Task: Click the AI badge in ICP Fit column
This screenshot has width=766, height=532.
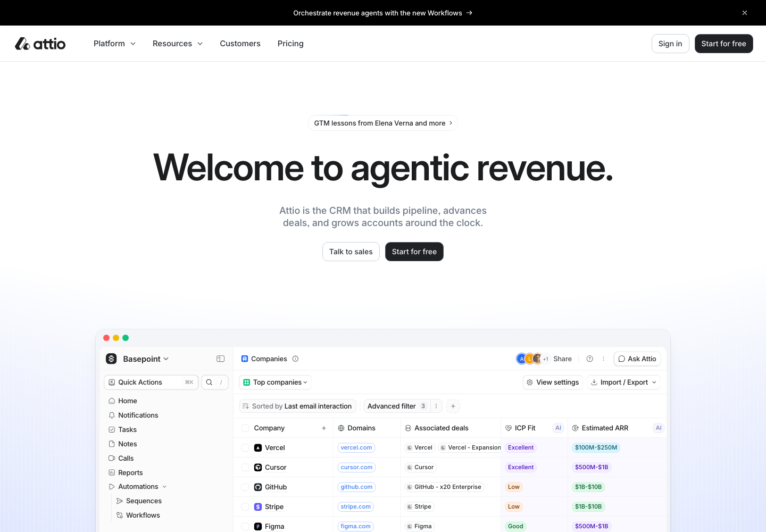Action: click(558, 428)
